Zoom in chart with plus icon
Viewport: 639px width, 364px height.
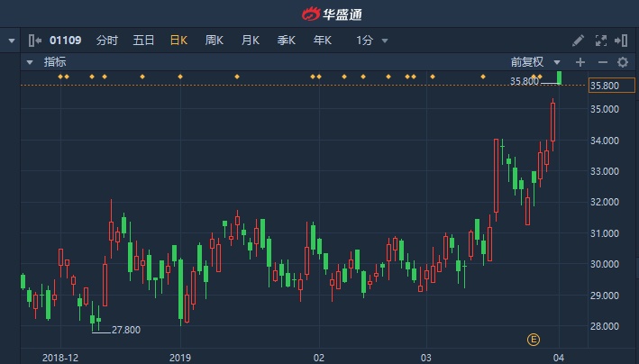580,62
